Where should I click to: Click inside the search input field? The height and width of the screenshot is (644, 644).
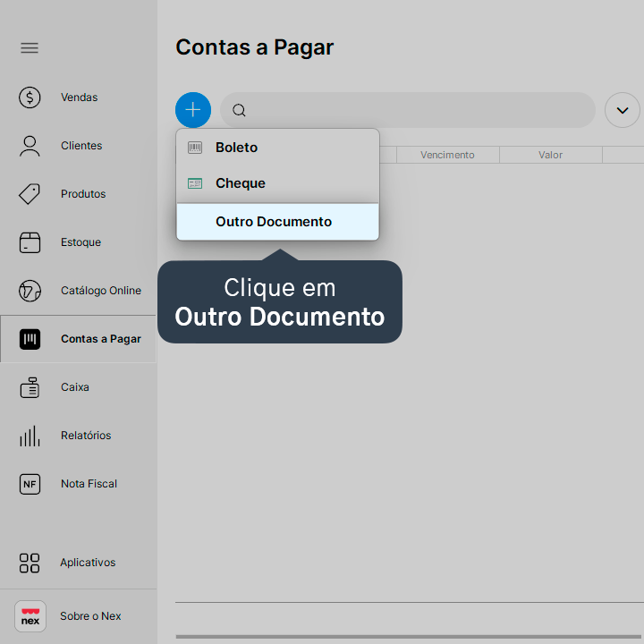[x=408, y=110]
